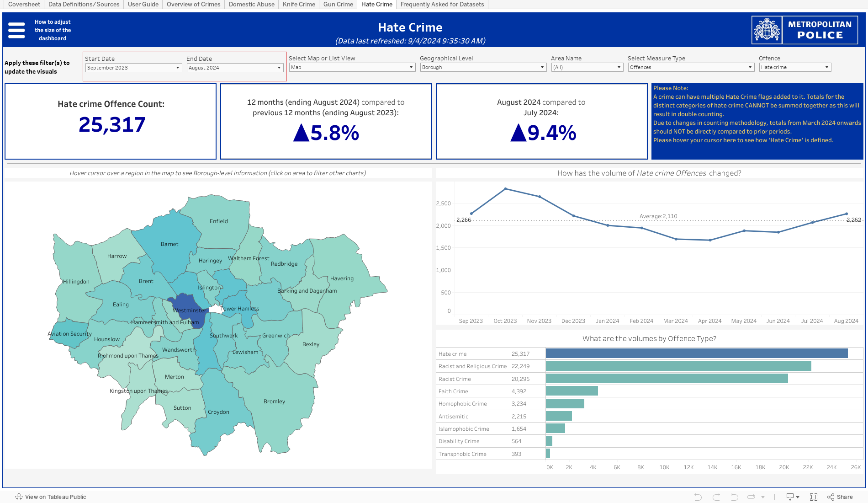This screenshot has height=503, width=868.
Task: Switch to the Data Definitions/Sources tab
Action: (84, 4)
